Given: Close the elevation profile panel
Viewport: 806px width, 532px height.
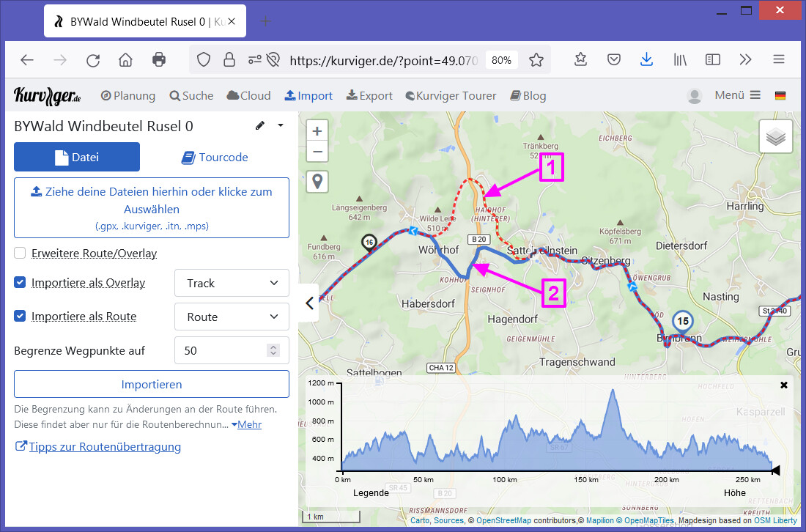Looking at the screenshot, I should coord(783,385).
